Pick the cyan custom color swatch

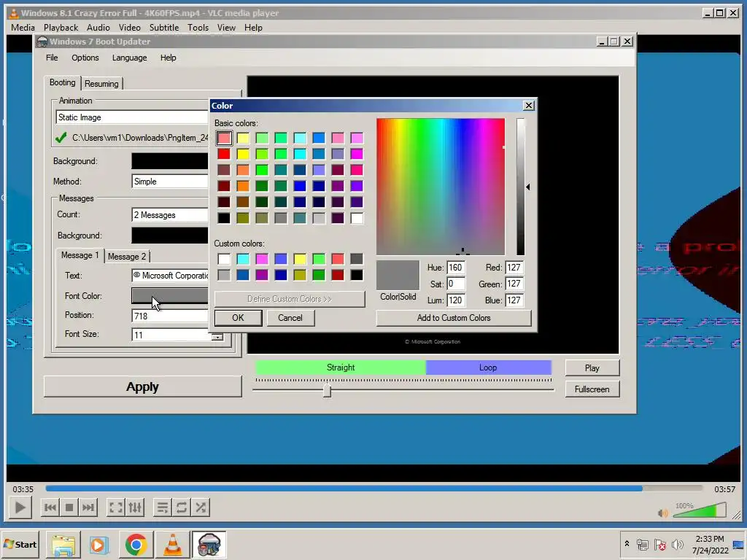point(243,259)
